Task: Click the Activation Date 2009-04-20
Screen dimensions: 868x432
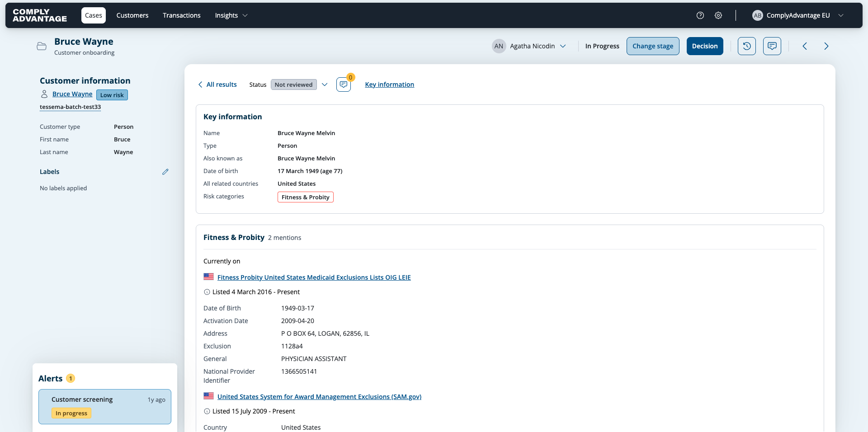Action: point(298,321)
